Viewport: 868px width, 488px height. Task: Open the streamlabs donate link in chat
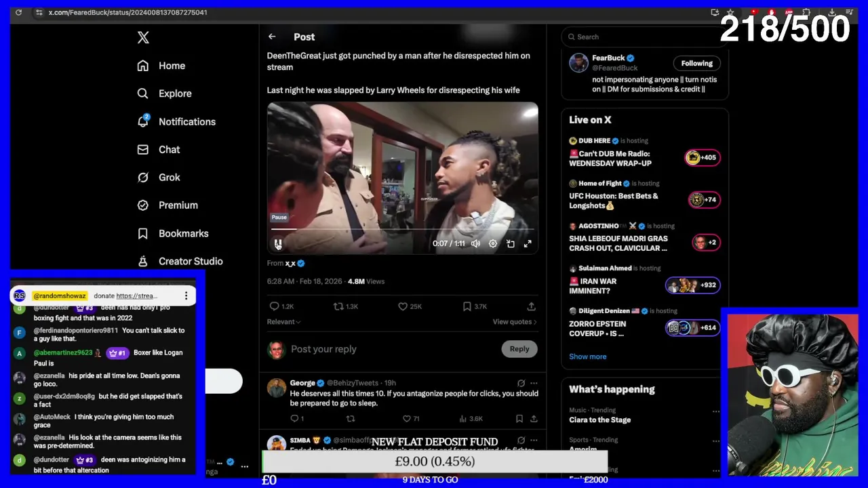(136, 296)
